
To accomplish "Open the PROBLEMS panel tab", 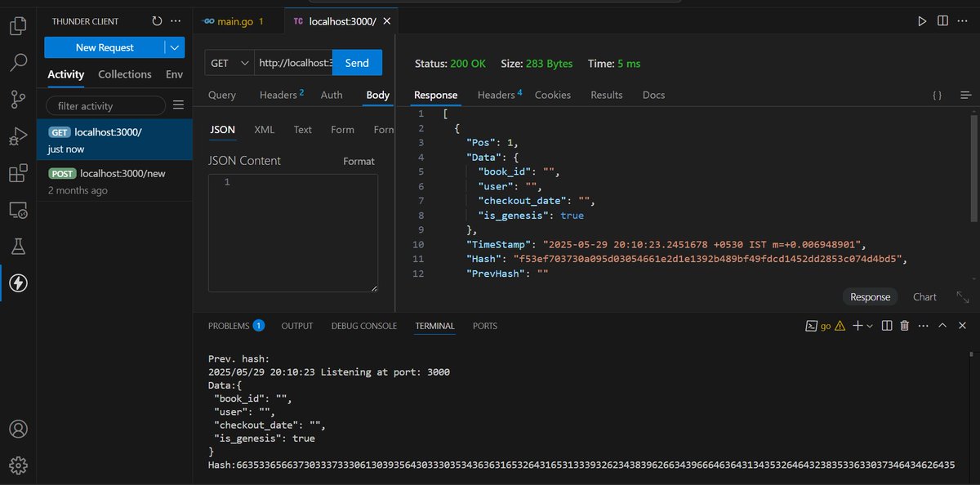I will pyautogui.click(x=236, y=326).
